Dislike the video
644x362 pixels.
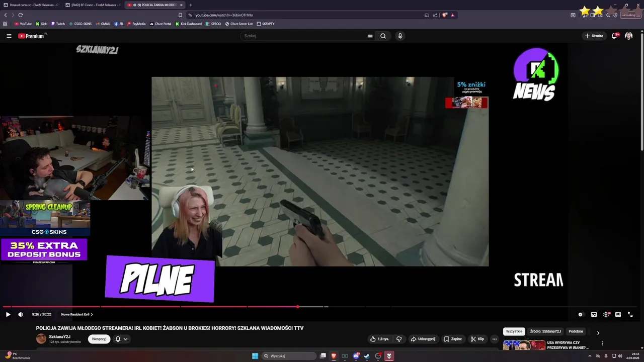(399, 339)
